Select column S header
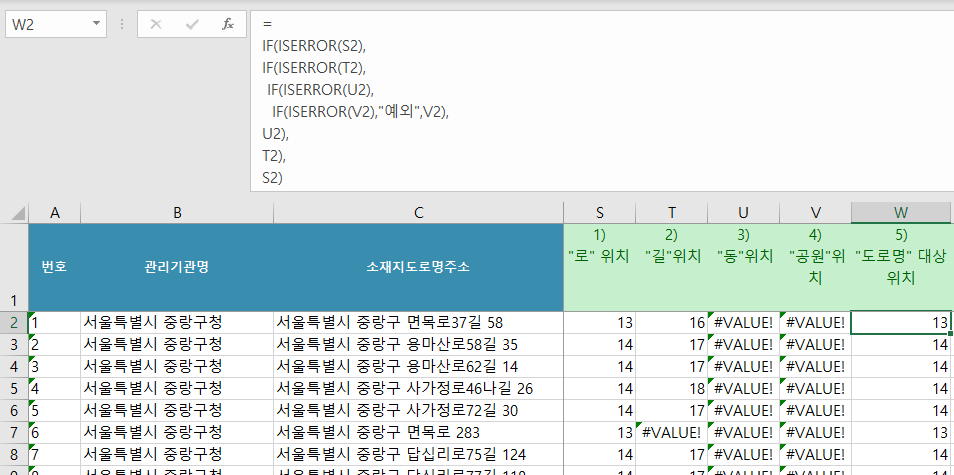The width and height of the screenshot is (954, 475). pyautogui.click(x=600, y=212)
